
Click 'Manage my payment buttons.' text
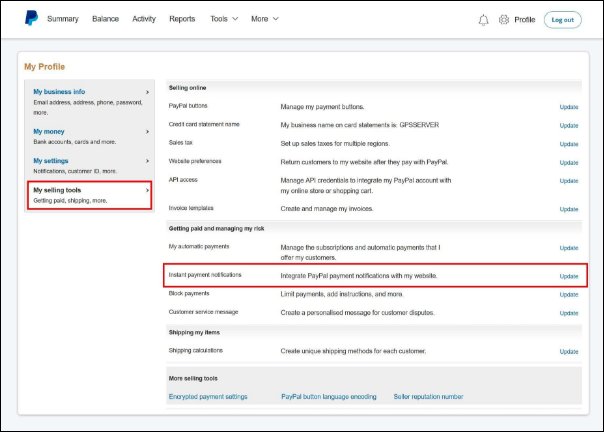(x=322, y=107)
